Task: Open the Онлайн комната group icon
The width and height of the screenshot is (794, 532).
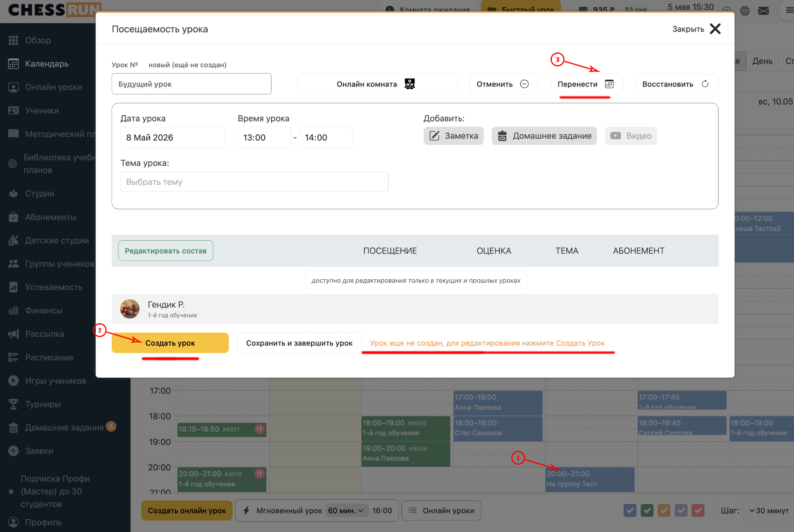Action: point(410,84)
